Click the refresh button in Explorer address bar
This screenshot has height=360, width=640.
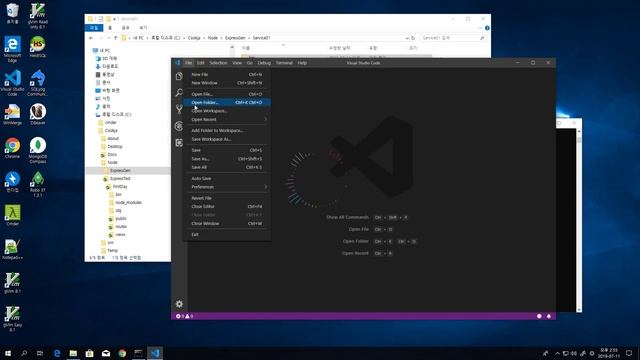click(x=413, y=38)
